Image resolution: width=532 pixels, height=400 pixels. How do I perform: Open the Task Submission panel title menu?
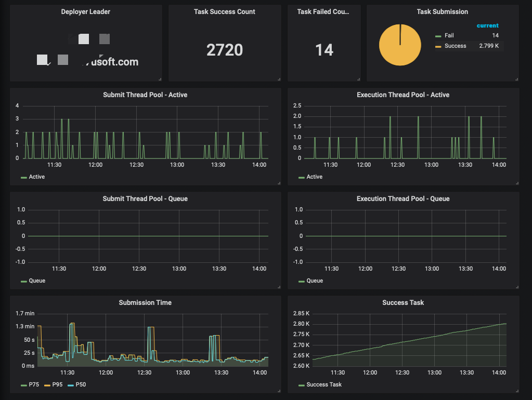click(x=442, y=12)
